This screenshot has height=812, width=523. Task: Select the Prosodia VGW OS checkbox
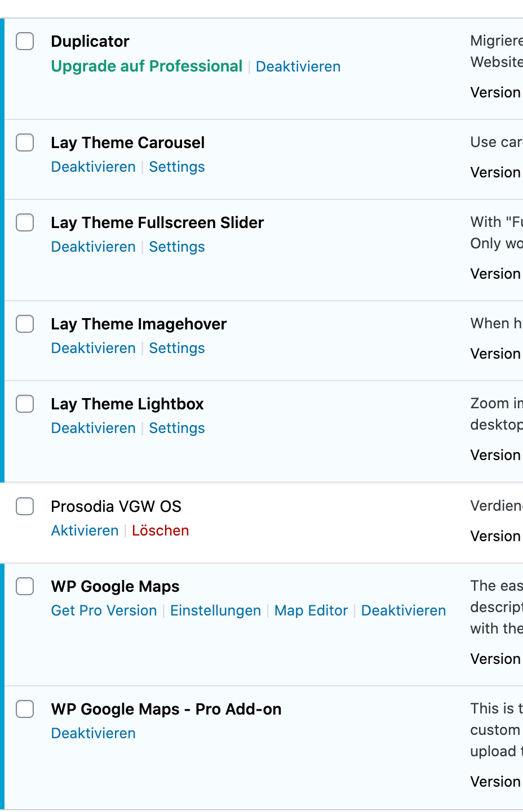tap(25, 506)
